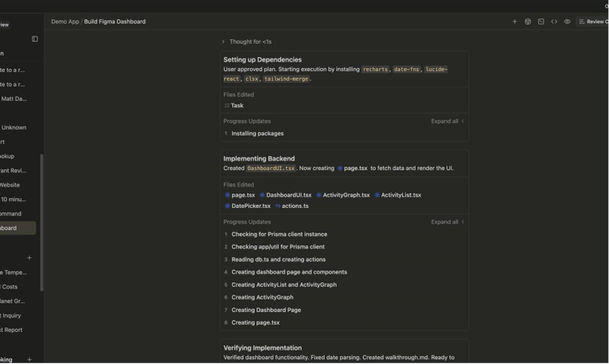Viewport: 609px width, 364px height.
Task: Select the 'Matt Da...' conversation in sidebar
Action: tap(13, 99)
